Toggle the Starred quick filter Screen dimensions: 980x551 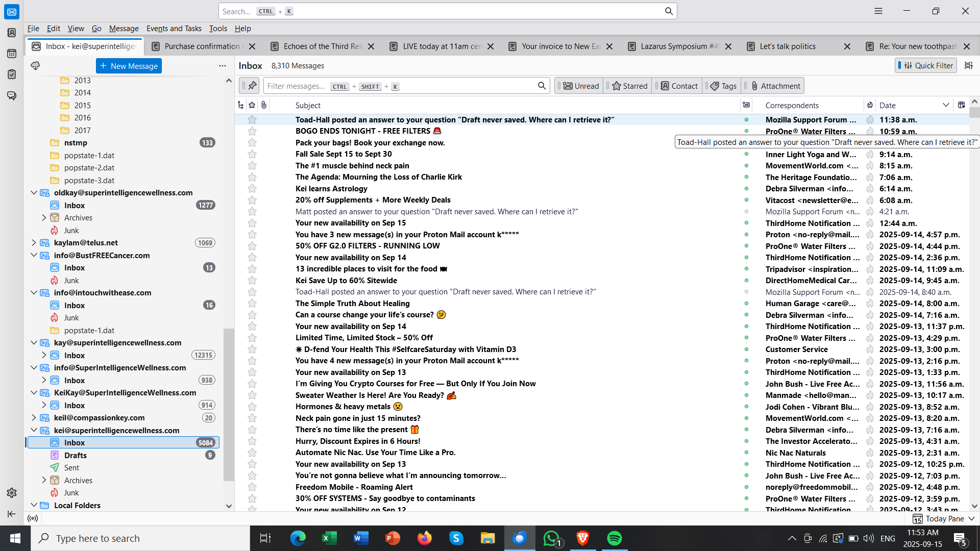pyautogui.click(x=628, y=86)
